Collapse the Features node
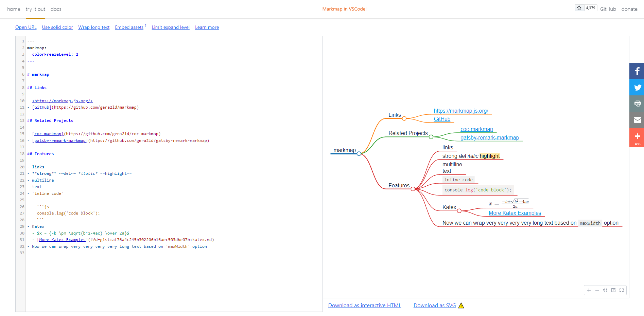The image size is (644, 316). pyautogui.click(x=413, y=189)
